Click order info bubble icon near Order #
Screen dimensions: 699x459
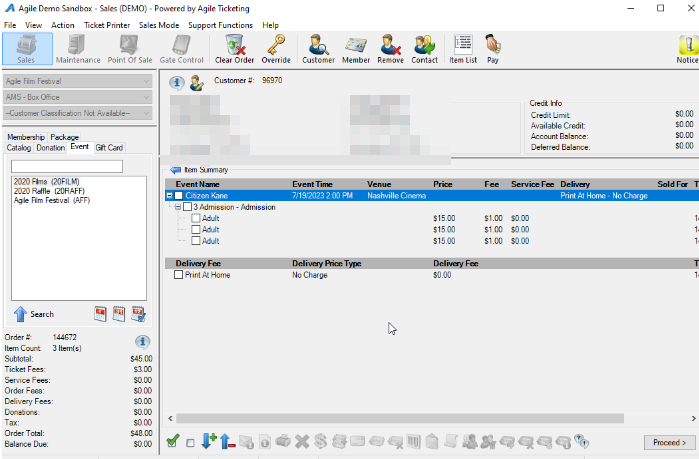click(143, 342)
